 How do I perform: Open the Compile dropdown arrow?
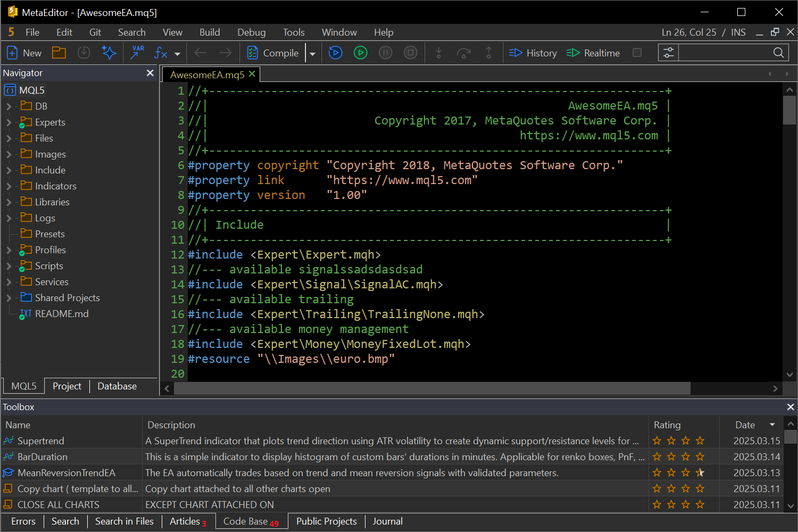tap(312, 53)
